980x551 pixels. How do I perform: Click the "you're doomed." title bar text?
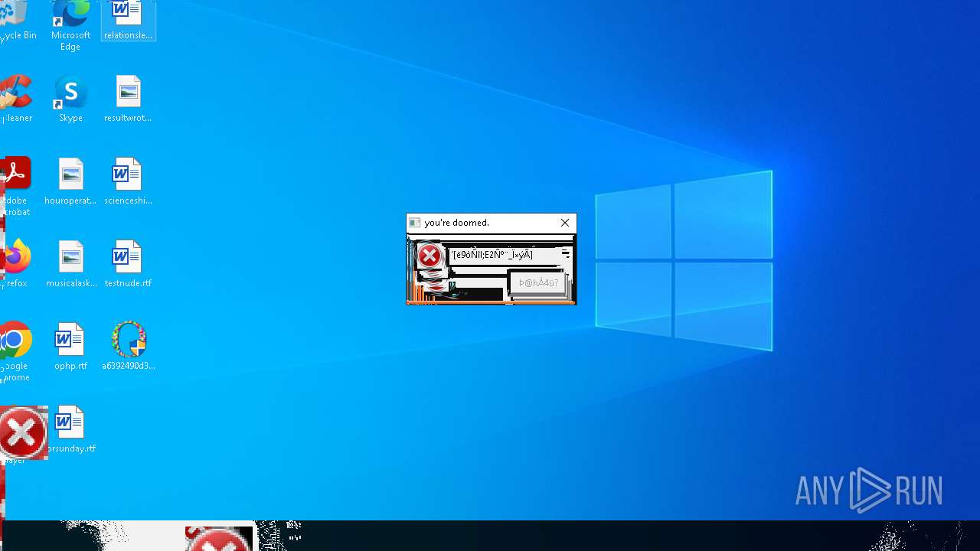tap(456, 223)
